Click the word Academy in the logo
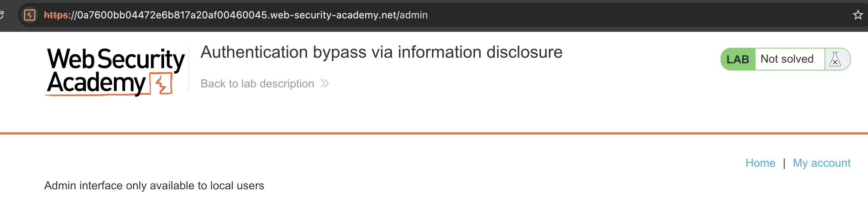This screenshot has height=218, width=868. point(96,83)
